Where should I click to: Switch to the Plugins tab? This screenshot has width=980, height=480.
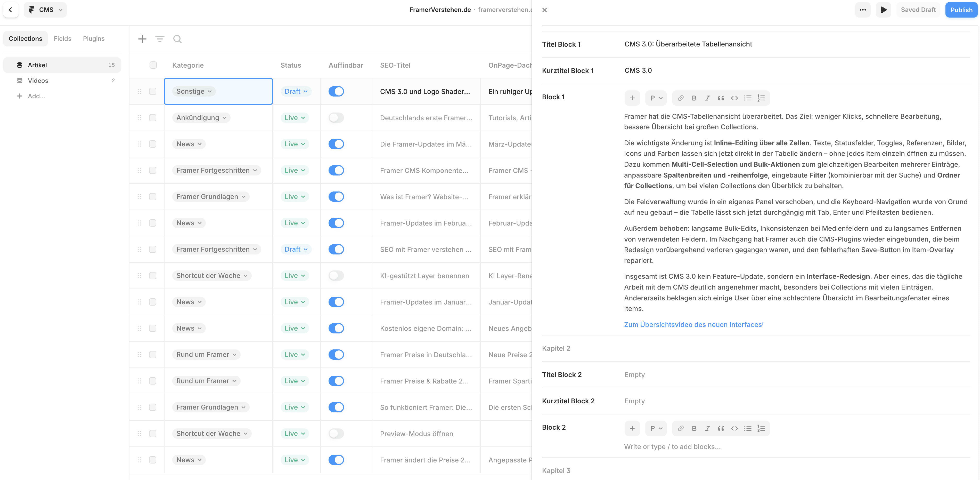point(94,39)
